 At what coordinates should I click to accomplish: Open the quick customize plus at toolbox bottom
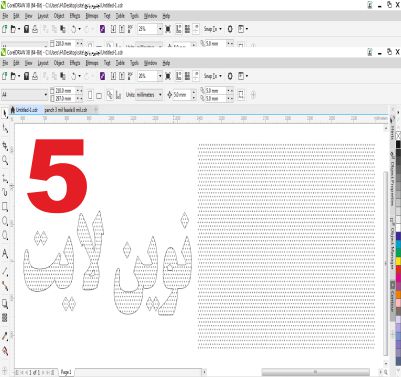4,370
